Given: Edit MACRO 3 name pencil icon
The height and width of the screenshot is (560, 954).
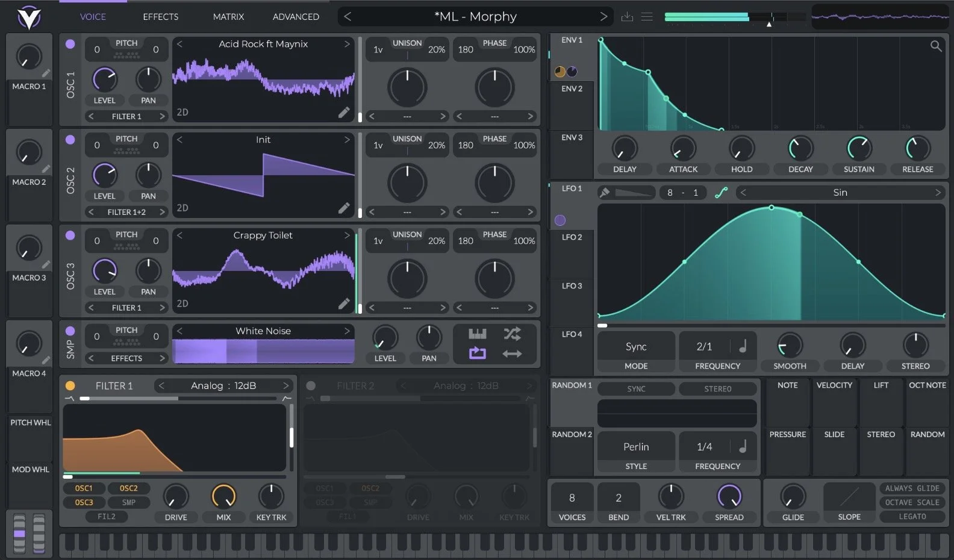Looking at the screenshot, I should (x=46, y=265).
